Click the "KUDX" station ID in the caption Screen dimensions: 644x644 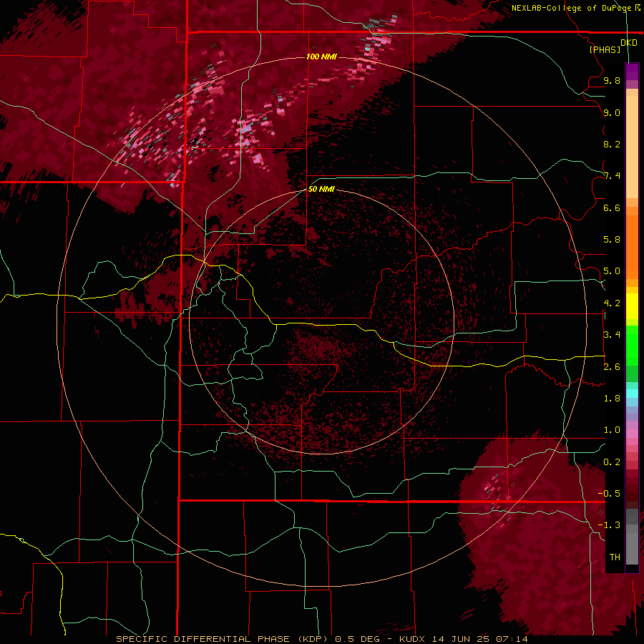pos(414,639)
